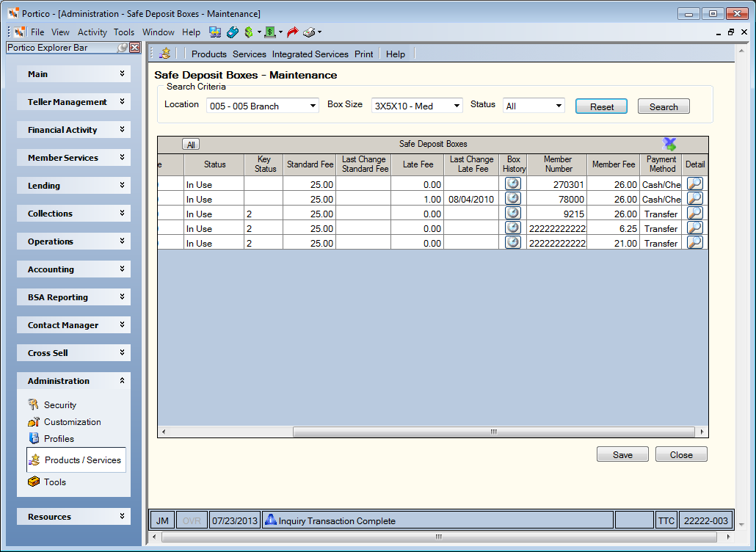This screenshot has width=756, height=552.
Task: Open box history for row with member fee 6.25
Action: coord(513,228)
